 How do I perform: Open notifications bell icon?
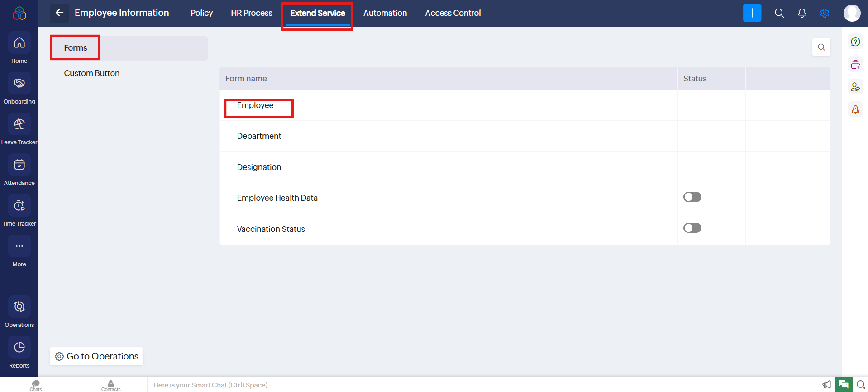point(802,13)
